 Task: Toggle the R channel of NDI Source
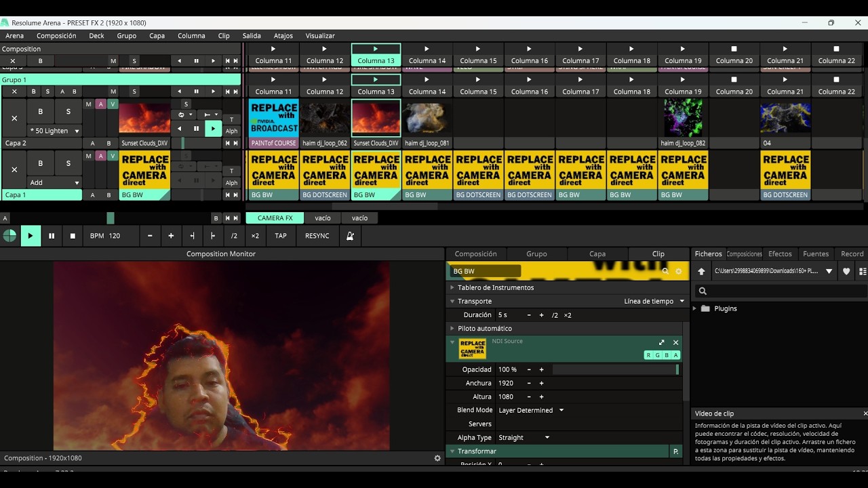648,355
